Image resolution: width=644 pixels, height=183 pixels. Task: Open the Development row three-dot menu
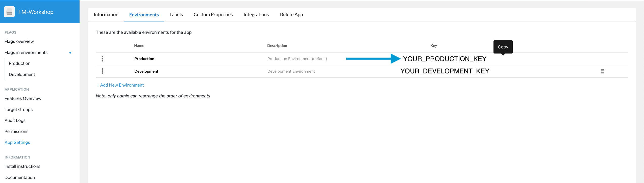(x=103, y=71)
